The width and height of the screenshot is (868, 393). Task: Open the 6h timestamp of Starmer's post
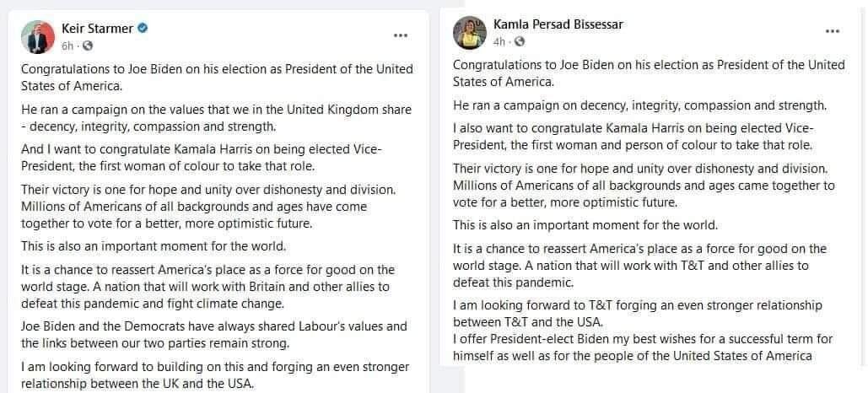[x=67, y=46]
